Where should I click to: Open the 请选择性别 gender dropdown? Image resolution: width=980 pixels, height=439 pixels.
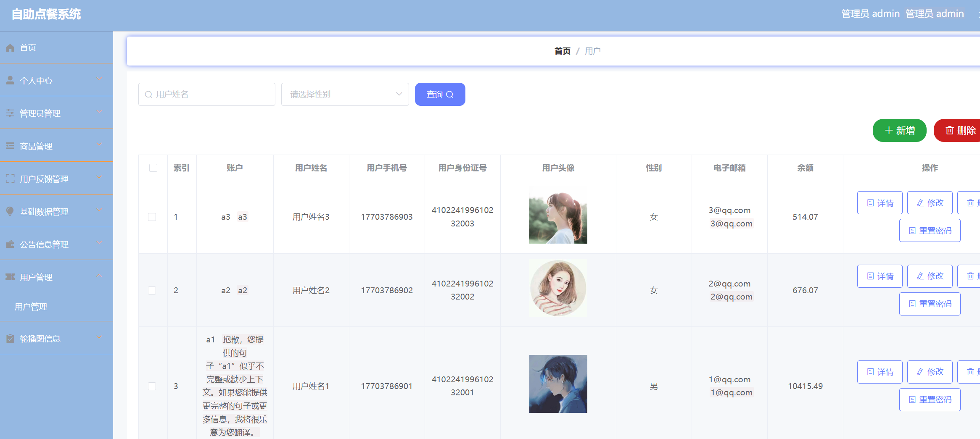pos(345,94)
